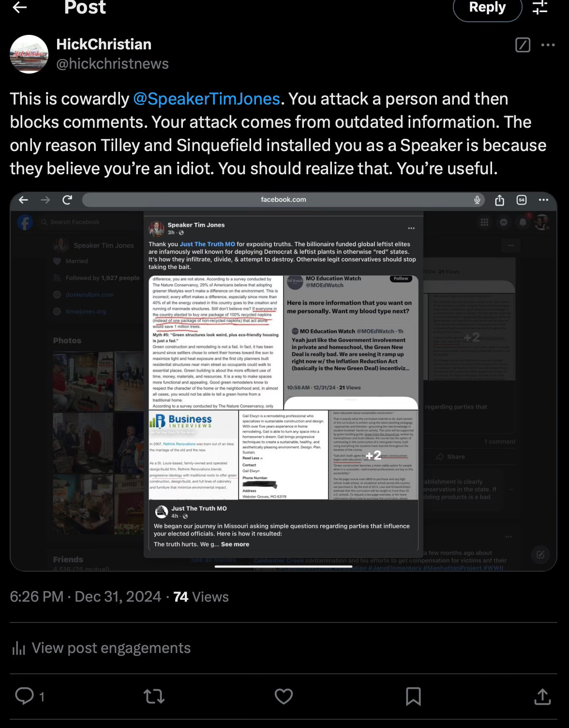Go back using the arrow icon
Viewport: 569px width, 728px height.
point(19,7)
